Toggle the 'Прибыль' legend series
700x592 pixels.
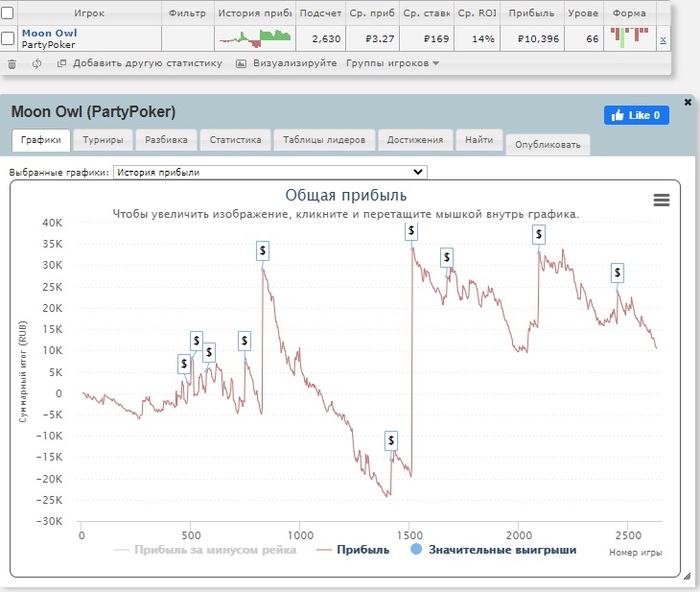353,550
